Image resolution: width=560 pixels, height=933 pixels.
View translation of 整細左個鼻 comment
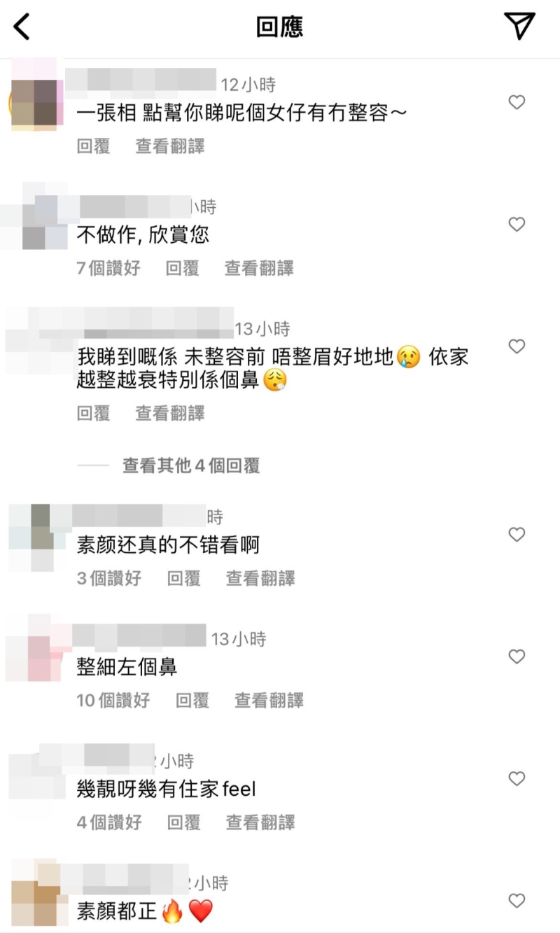click(x=269, y=701)
